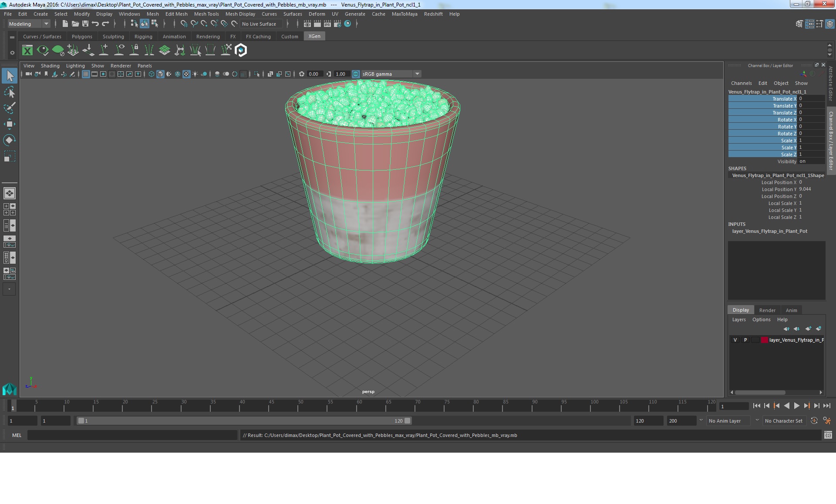Click the MEL command input field
836x504 pixels.
pyautogui.click(x=132, y=435)
